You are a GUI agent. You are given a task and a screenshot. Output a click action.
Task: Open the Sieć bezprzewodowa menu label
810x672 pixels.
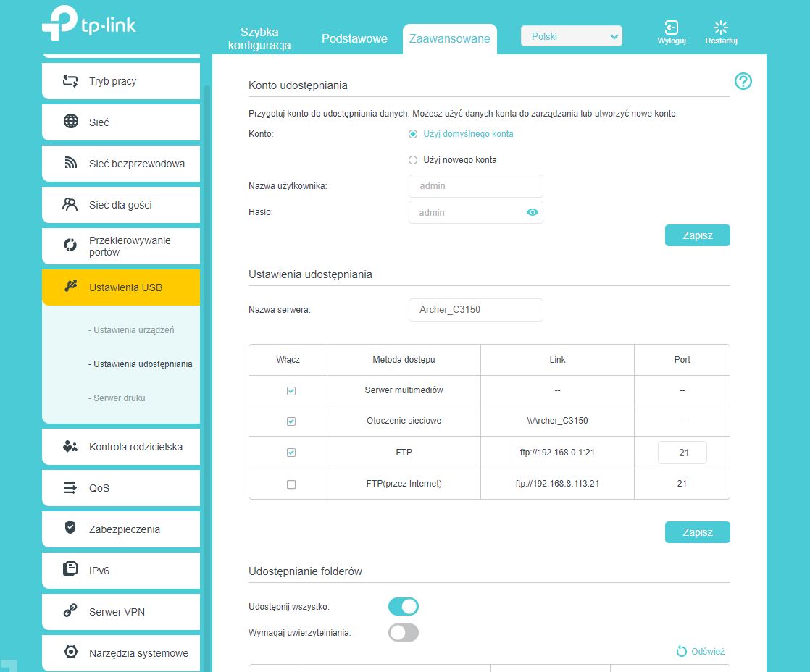tap(137, 164)
